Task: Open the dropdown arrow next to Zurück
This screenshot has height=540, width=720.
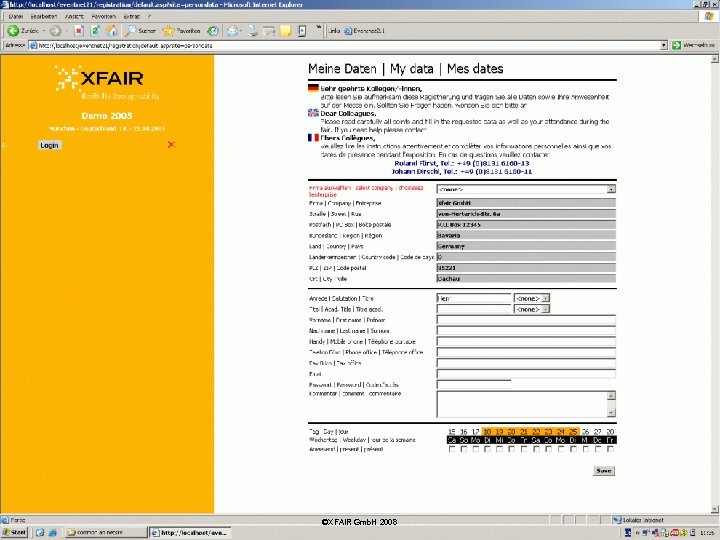Action: coord(44,31)
